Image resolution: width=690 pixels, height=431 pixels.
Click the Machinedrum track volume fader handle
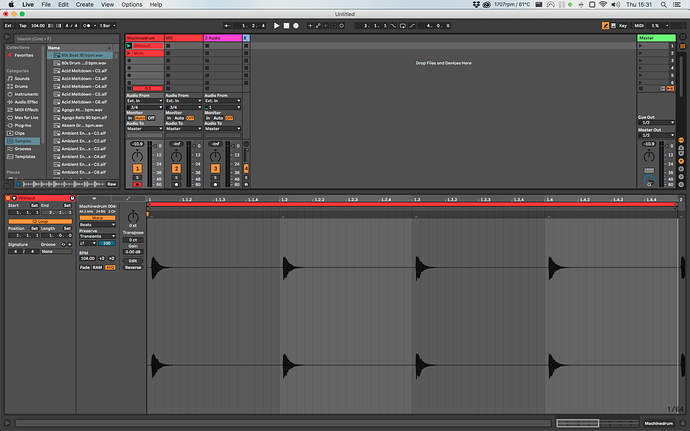click(155, 146)
